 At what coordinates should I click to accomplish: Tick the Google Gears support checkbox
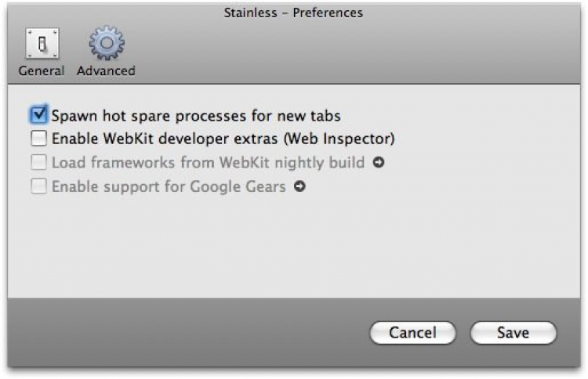pos(39,187)
